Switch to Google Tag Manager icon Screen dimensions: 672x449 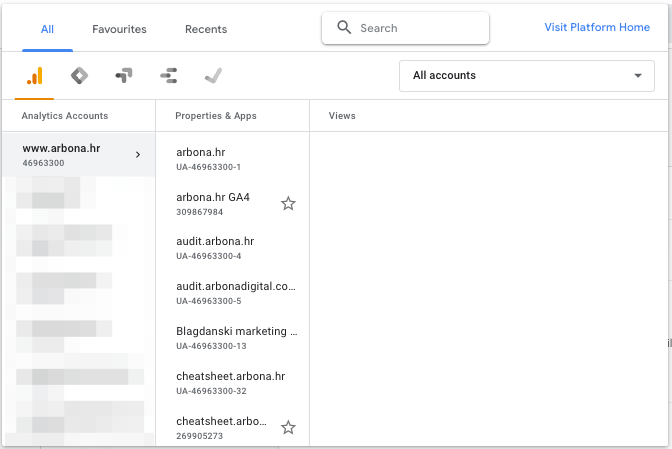tap(79, 76)
